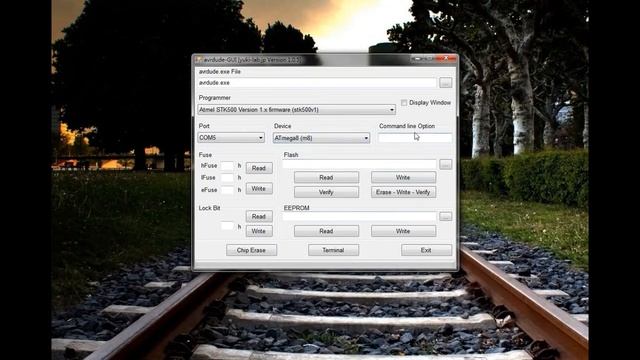Browse for EEPROM file
640x360 pixels.
pyautogui.click(x=445, y=216)
